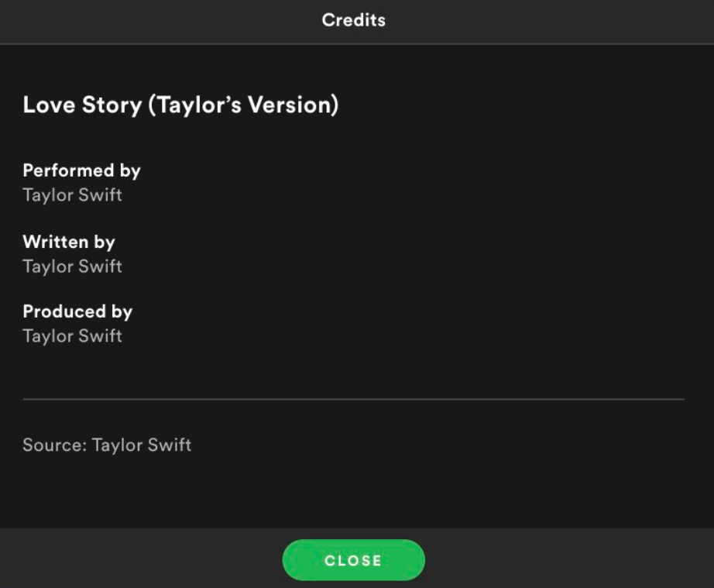This screenshot has width=714, height=588.
Task: Click the horizontal divider above the Source line
Action: point(353,399)
